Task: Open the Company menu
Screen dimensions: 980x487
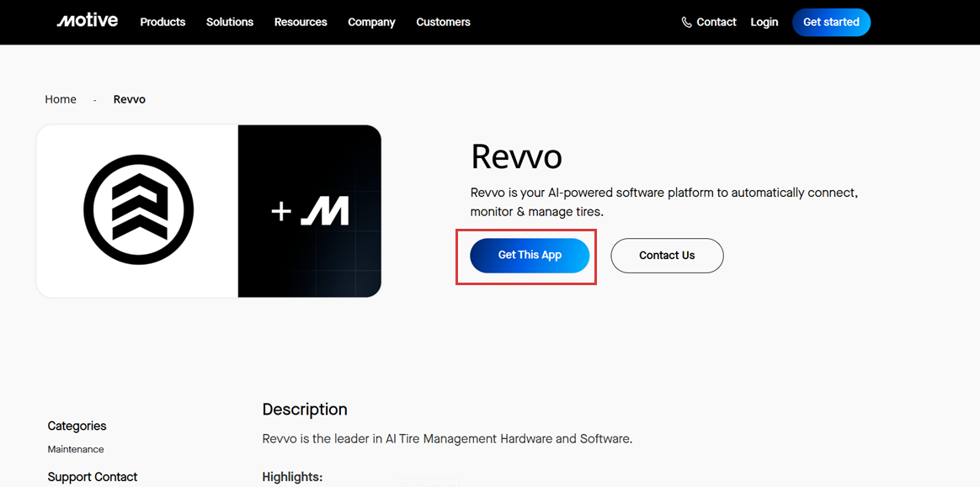Action: pos(371,22)
